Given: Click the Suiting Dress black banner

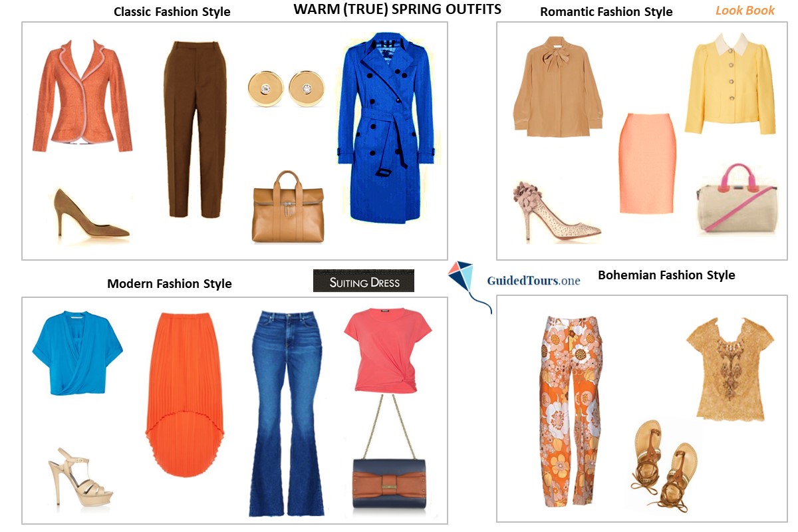Looking at the screenshot, I should tap(364, 281).
